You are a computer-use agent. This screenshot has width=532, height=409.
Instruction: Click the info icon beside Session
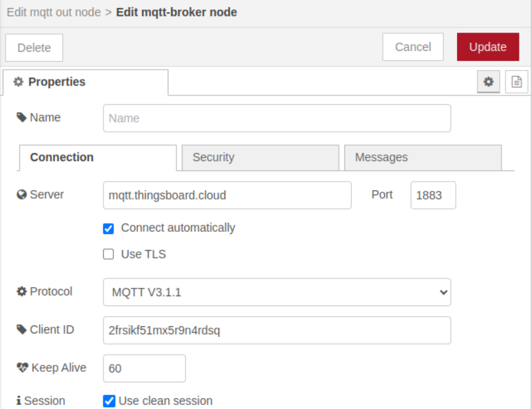[19, 401]
